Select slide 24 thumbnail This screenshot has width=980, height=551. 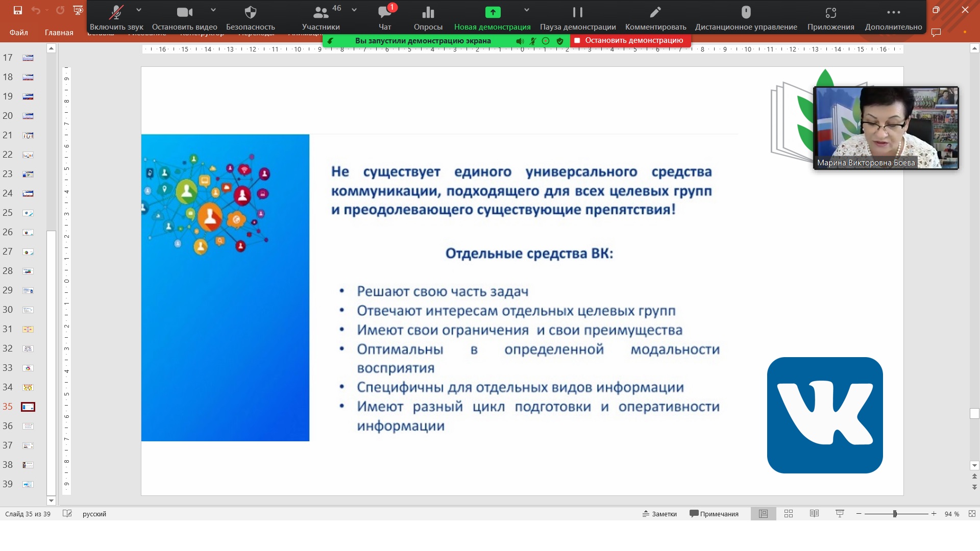28,193
